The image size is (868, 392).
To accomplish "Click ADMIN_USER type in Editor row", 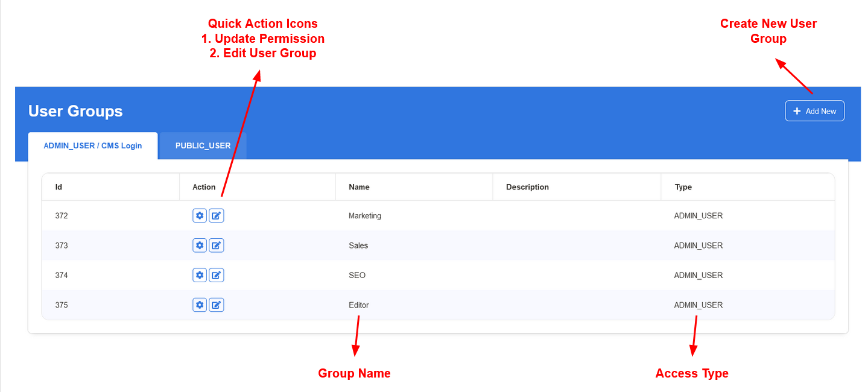I will [698, 305].
